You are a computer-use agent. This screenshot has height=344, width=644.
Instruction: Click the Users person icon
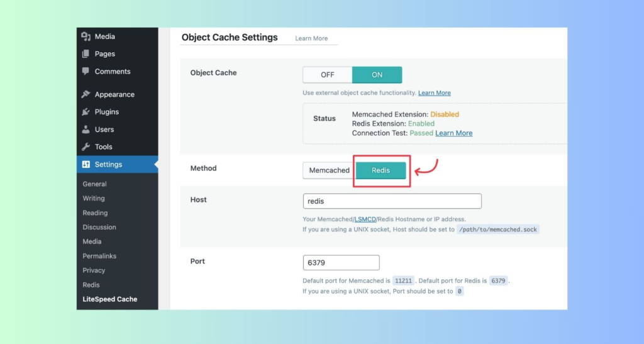click(x=86, y=130)
